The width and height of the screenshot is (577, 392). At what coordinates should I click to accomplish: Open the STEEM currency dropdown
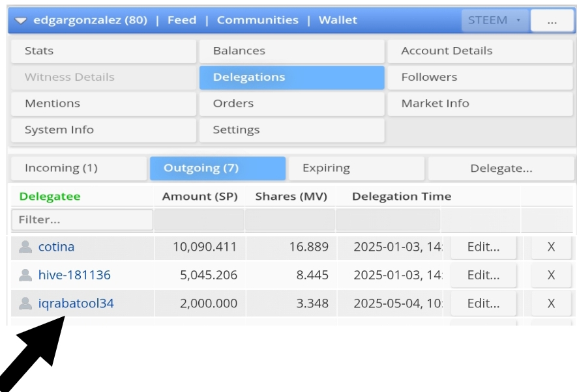(x=494, y=21)
